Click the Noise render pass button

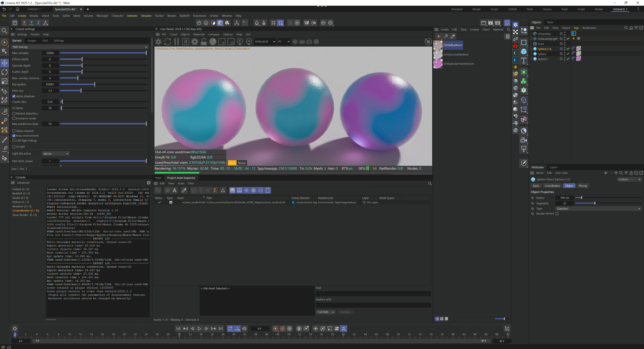(x=241, y=163)
